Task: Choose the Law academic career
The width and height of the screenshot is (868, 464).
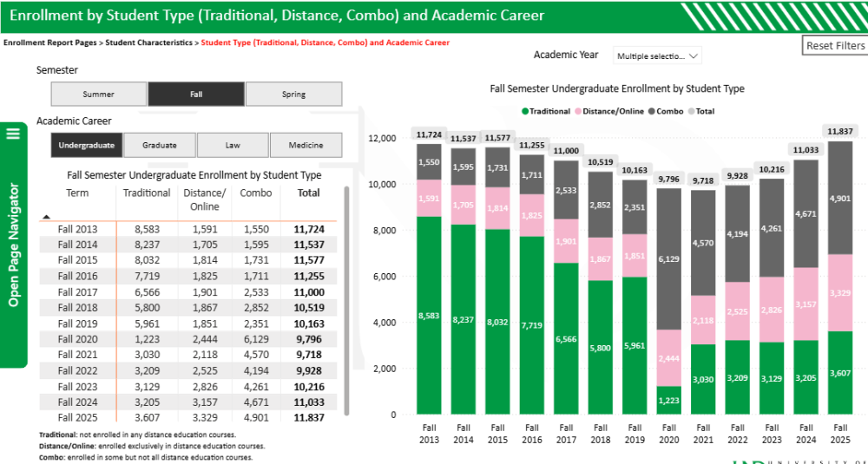Action: tap(233, 145)
